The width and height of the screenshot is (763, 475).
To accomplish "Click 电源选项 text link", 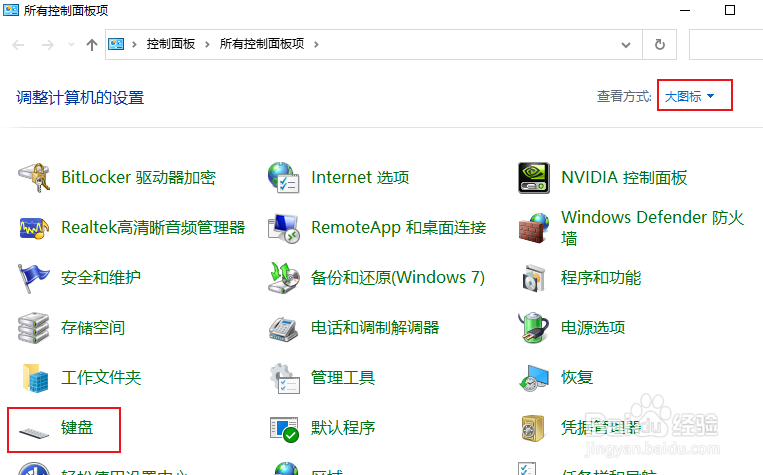I will tap(593, 328).
